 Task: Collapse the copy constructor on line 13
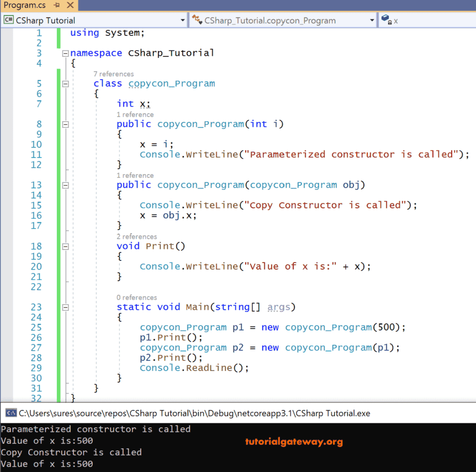pos(65,185)
